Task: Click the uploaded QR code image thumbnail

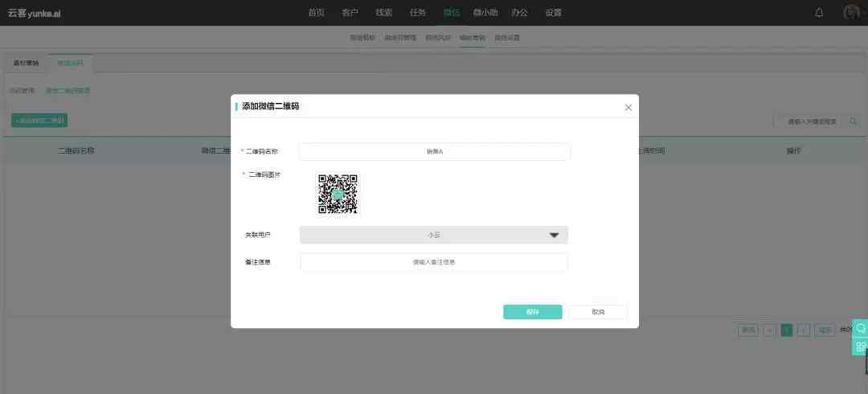Action: pyautogui.click(x=338, y=194)
